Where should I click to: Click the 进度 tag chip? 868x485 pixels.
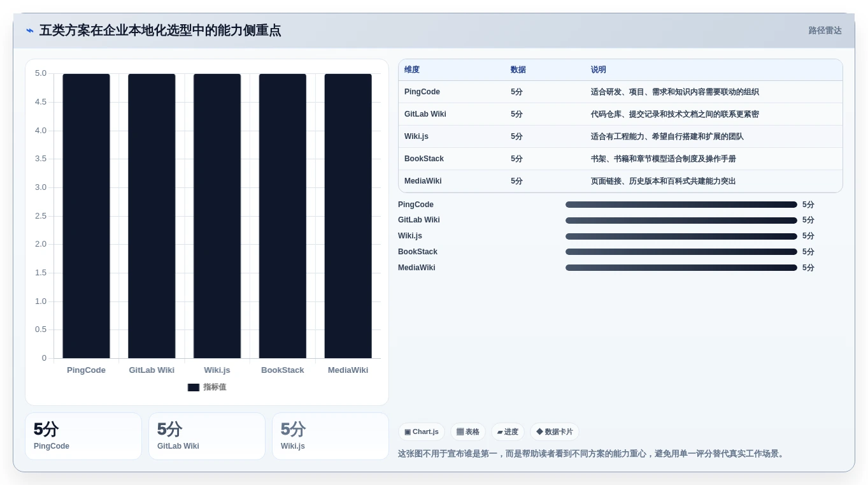click(x=508, y=432)
